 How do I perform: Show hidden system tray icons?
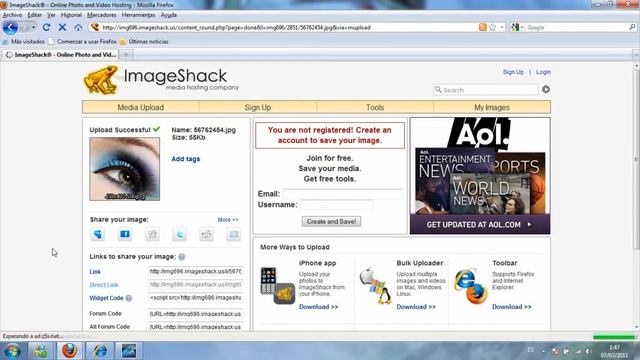(x=543, y=351)
